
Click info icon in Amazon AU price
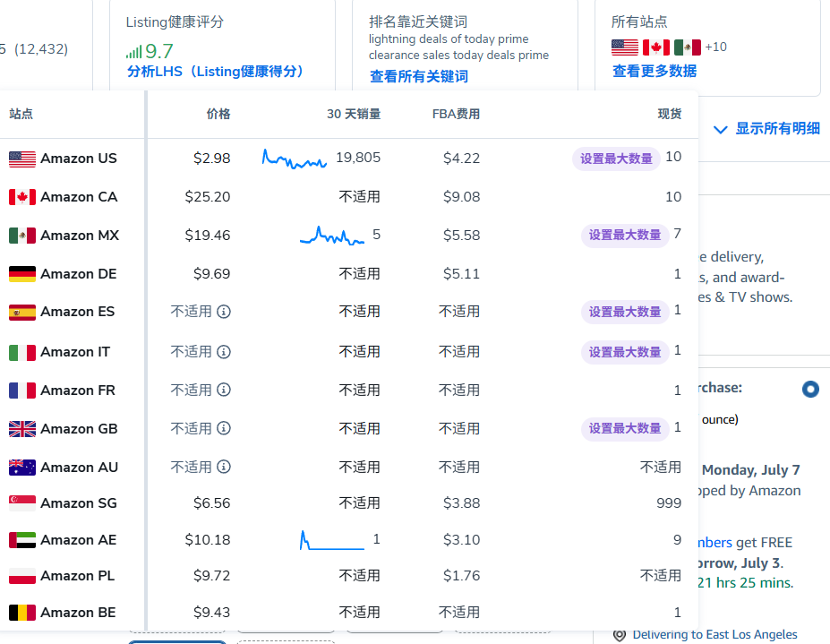tap(224, 467)
